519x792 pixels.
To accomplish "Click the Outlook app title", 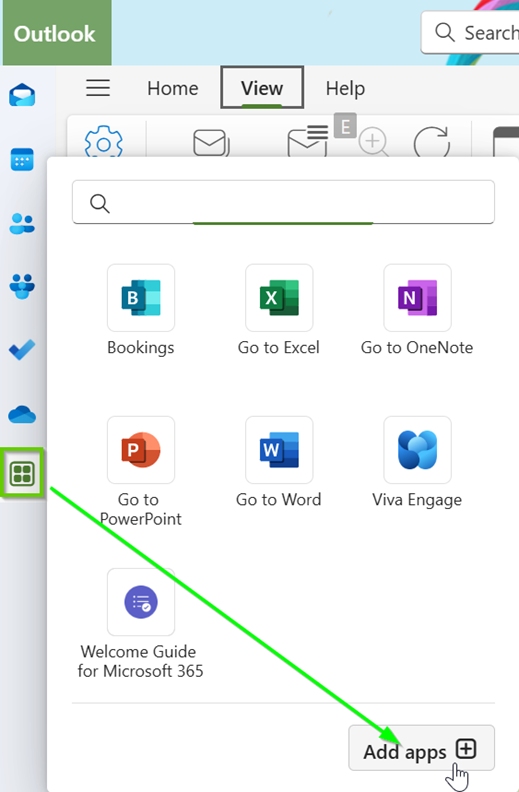I will 55,34.
